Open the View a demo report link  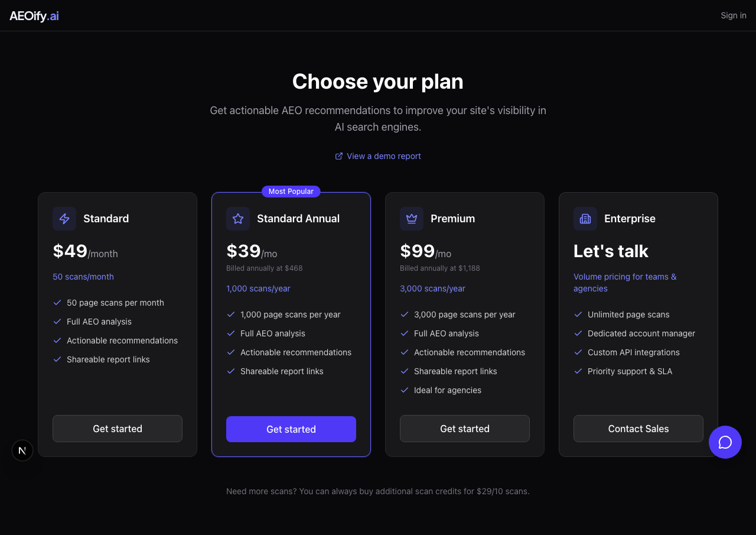(384, 156)
